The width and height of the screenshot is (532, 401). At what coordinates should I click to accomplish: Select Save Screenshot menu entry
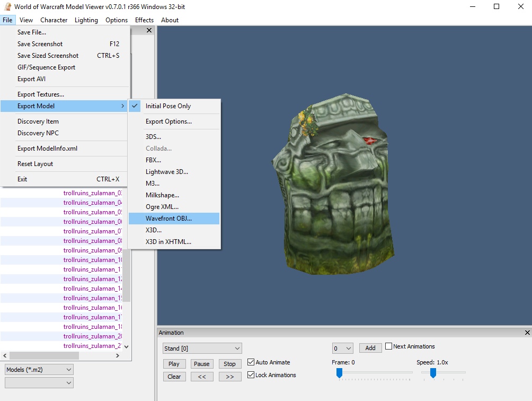tap(64, 44)
